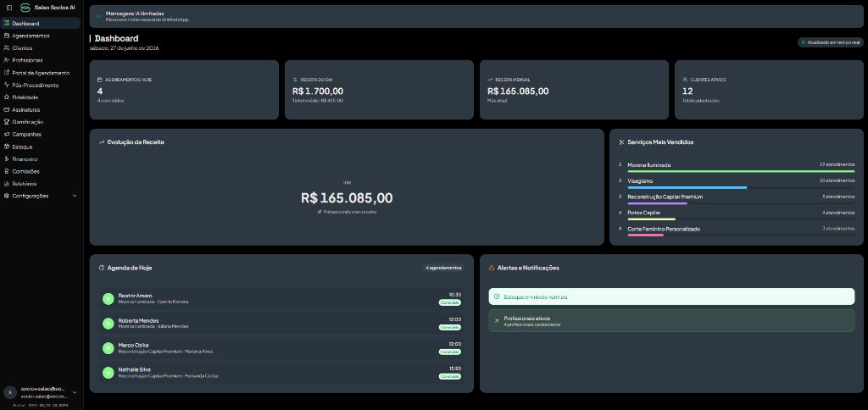Click the user avatar at sidebar bottom
Screen dimensions: 868x410
(x=10, y=392)
